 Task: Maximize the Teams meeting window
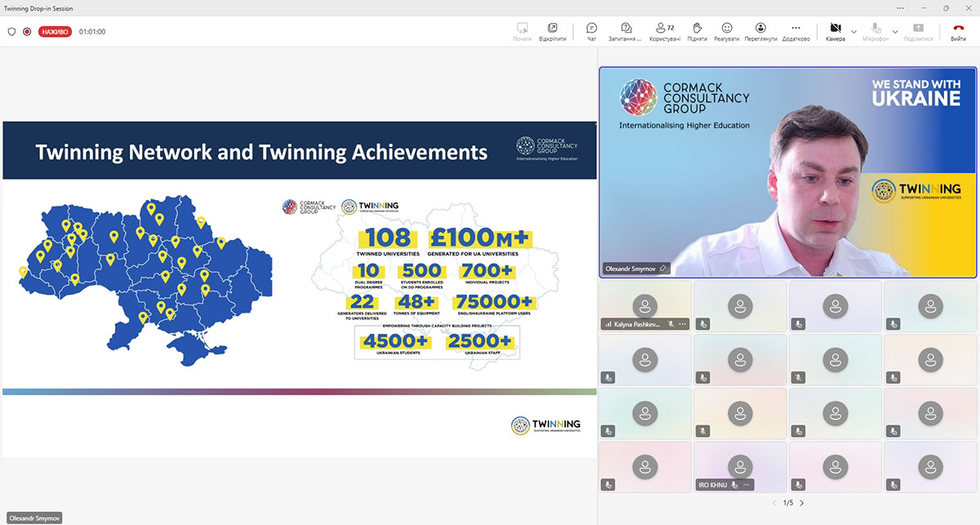click(x=946, y=7)
